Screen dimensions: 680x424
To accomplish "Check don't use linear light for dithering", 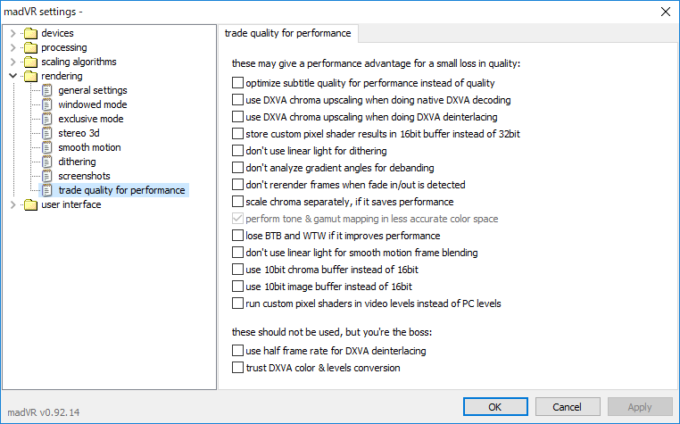I will coord(237,150).
